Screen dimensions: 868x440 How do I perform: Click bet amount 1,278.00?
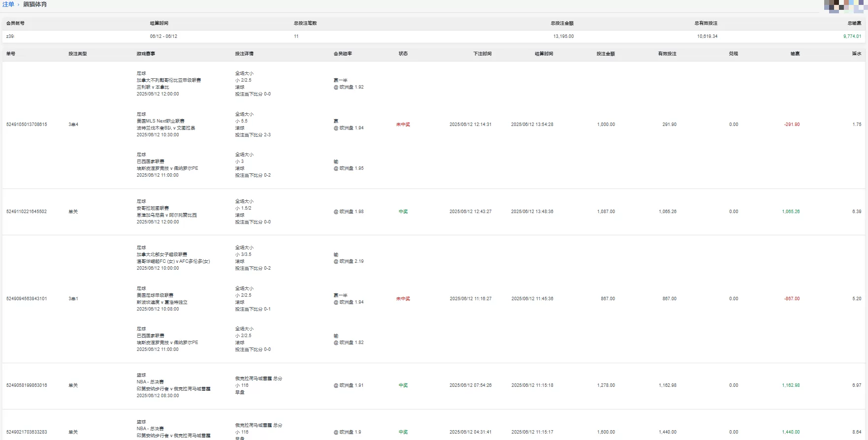[x=606, y=385]
